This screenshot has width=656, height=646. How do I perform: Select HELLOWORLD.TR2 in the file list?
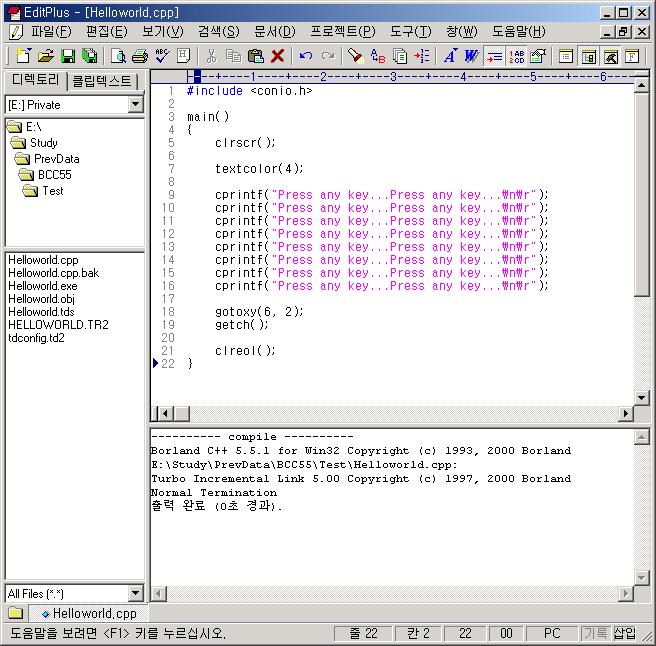pos(58,325)
